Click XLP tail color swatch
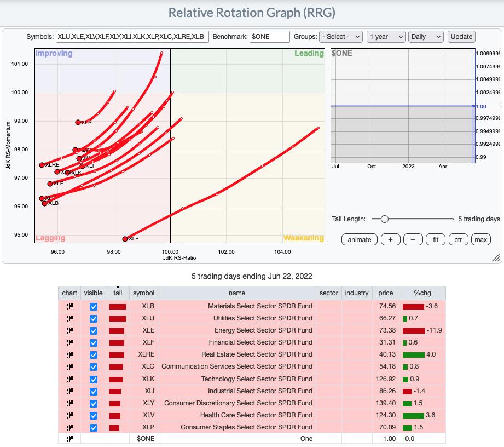 click(114, 428)
